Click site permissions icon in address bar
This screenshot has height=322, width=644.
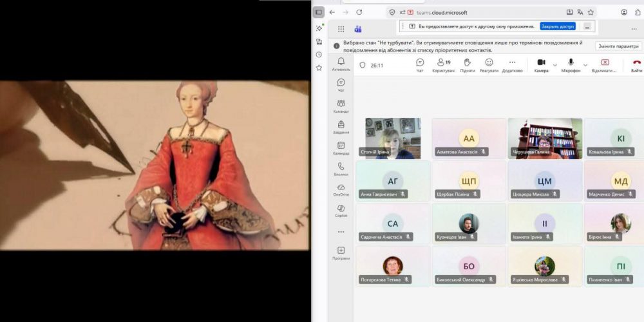[x=402, y=12]
